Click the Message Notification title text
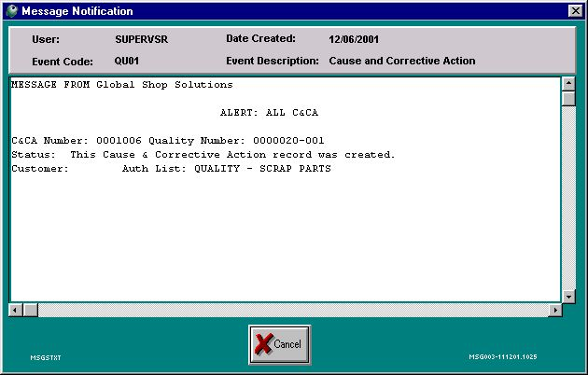Image resolution: width=588 pixels, height=375 pixels. (x=77, y=11)
